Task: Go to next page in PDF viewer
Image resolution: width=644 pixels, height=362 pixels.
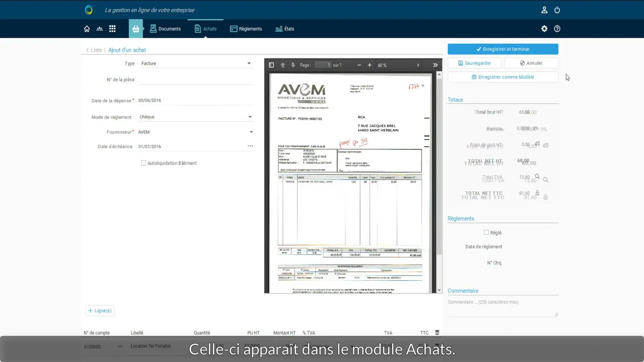Action: [x=293, y=65]
